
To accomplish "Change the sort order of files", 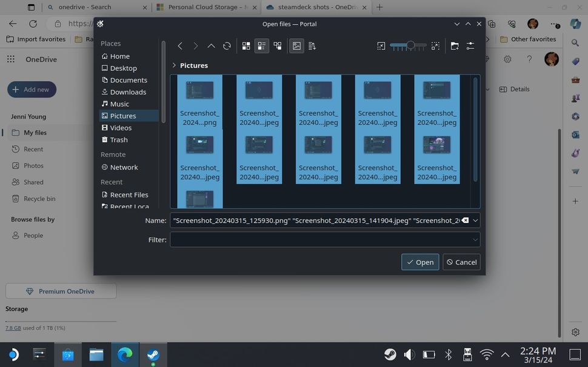I will (x=312, y=46).
